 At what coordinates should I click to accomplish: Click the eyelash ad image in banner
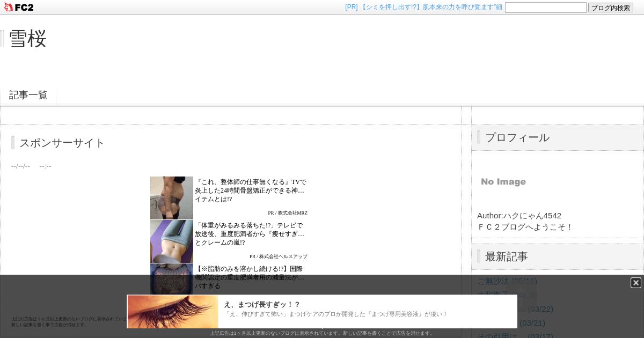[173, 311]
